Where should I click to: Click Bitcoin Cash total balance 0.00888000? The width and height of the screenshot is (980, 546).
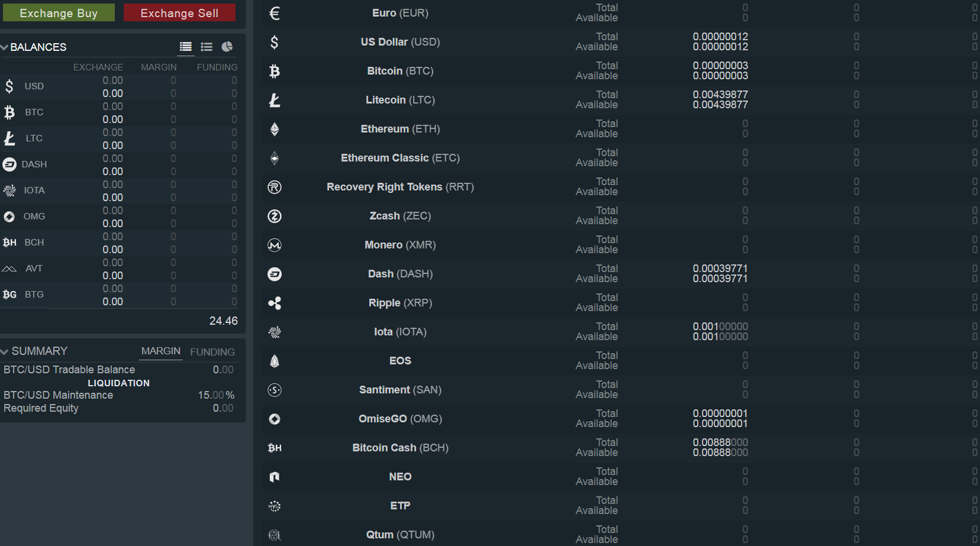720,442
